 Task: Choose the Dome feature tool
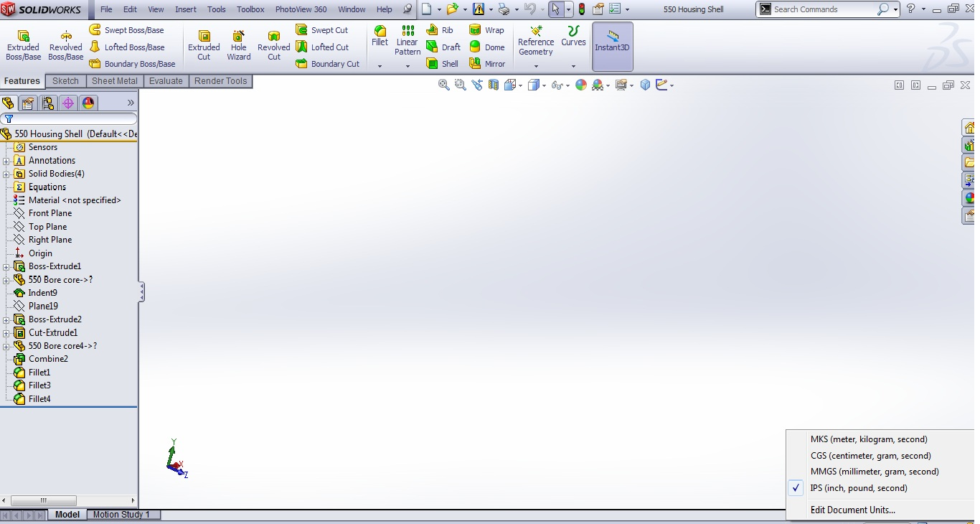click(x=486, y=47)
